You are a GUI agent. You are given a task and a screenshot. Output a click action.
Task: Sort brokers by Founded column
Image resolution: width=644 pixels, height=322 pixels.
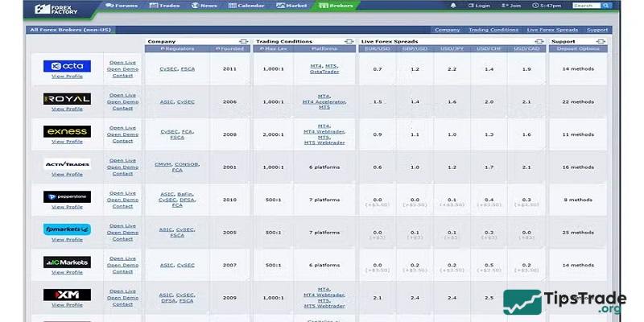point(230,49)
